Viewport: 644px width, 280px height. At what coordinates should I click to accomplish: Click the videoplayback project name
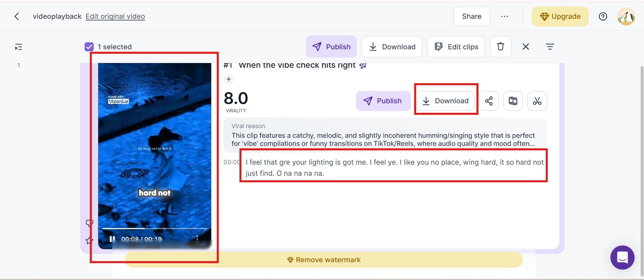57,16
